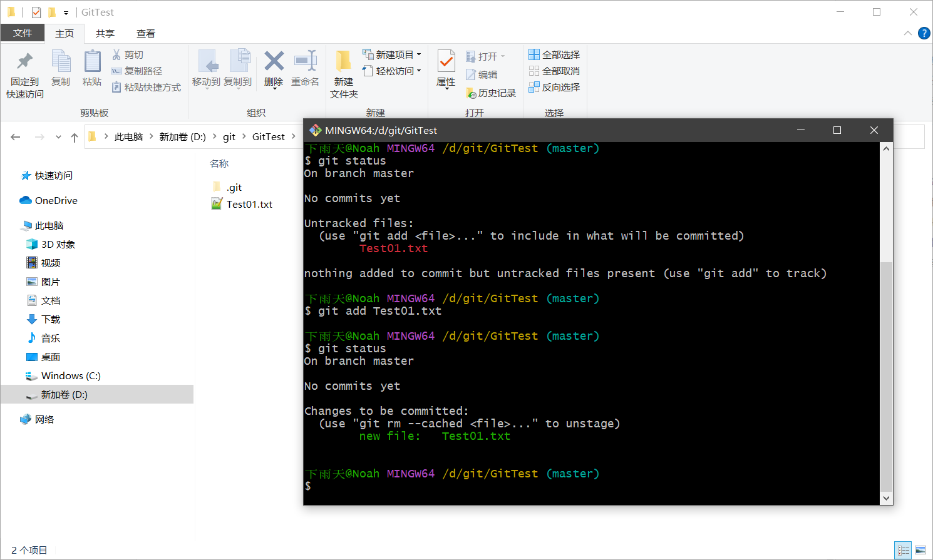Image resolution: width=933 pixels, height=560 pixels.
Task: Select the Test01.txt file
Action: (242, 204)
